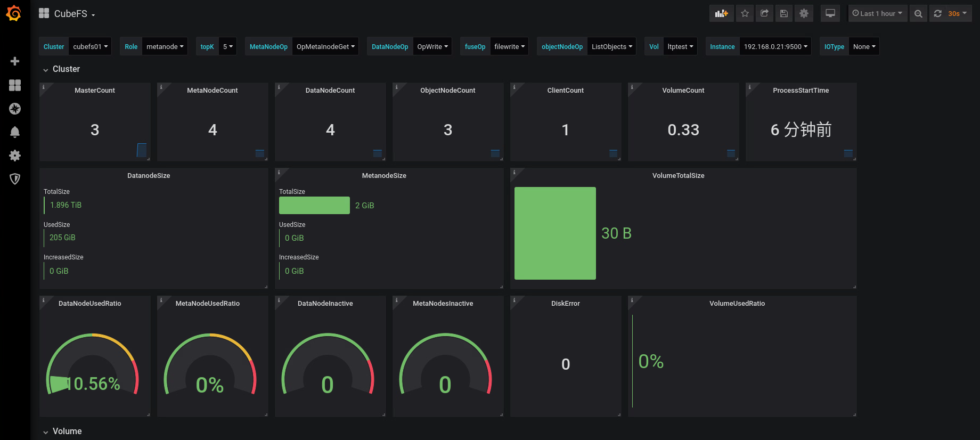Open the Instance address dropdown
The width and height of the screenshot is (980, 440).
(775, 46)
